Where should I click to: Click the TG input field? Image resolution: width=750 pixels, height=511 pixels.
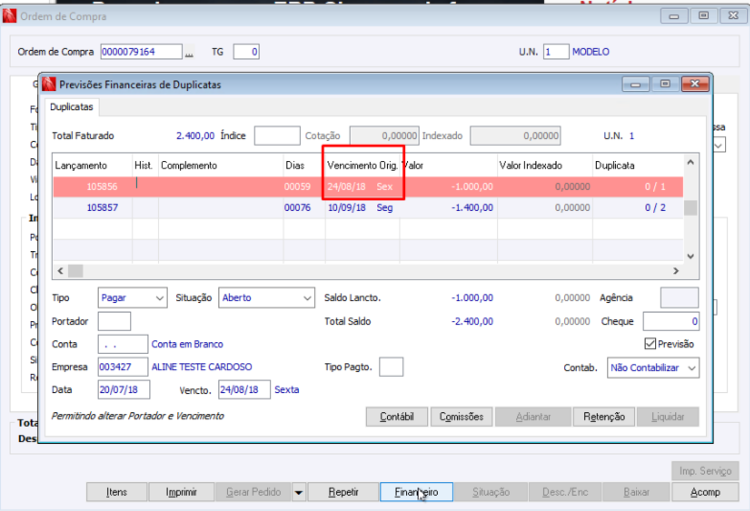[246, 52]
